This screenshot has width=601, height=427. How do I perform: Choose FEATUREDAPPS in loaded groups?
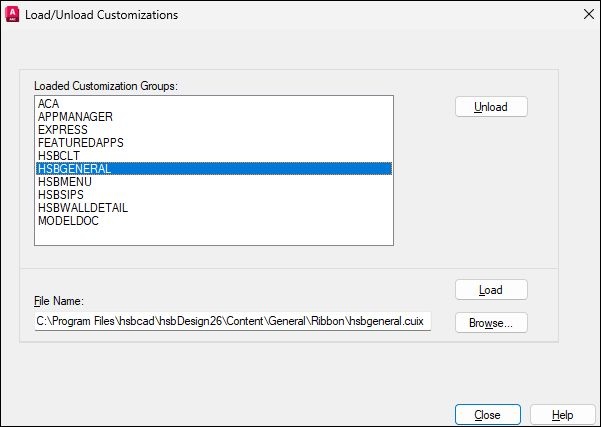coord(214,143)
